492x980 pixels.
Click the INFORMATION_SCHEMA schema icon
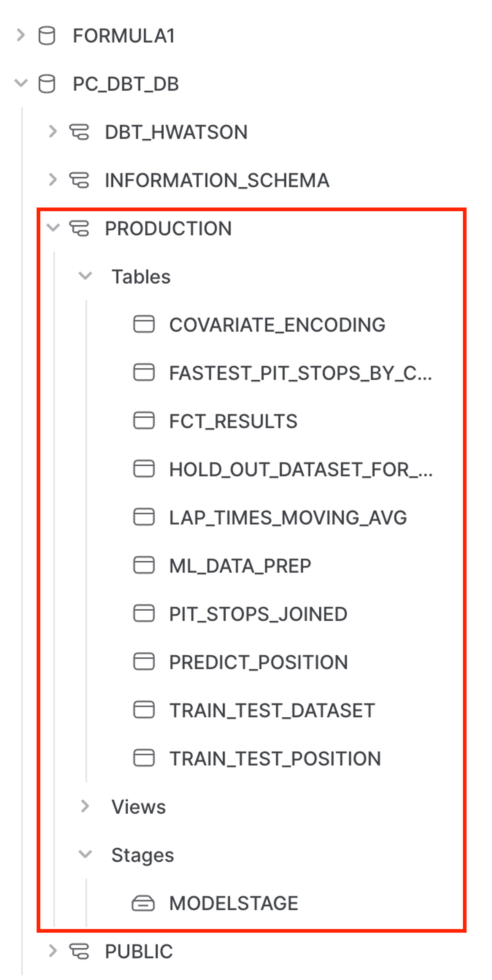pos(79,180)
